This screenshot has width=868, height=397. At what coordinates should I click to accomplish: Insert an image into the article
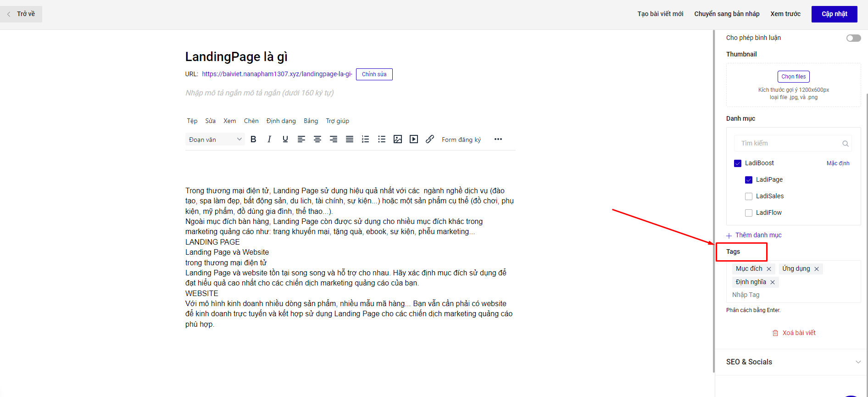tap(398, 140)
